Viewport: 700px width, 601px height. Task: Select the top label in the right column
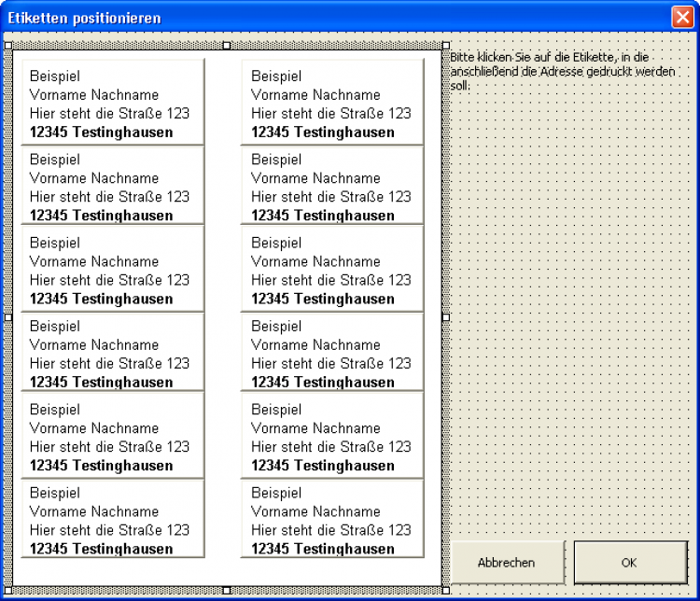point(332,103)
